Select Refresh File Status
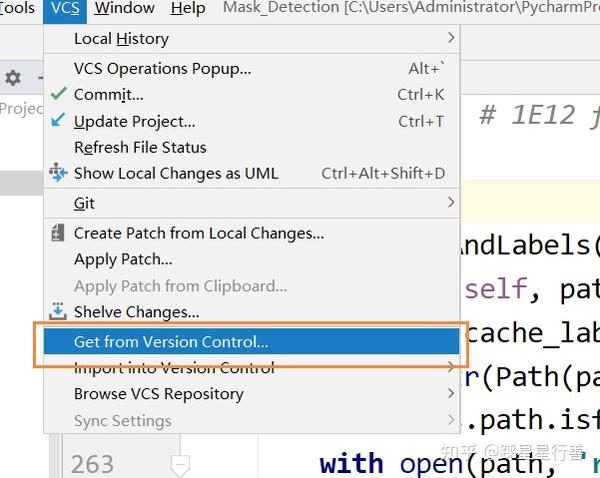 [140, 147]
